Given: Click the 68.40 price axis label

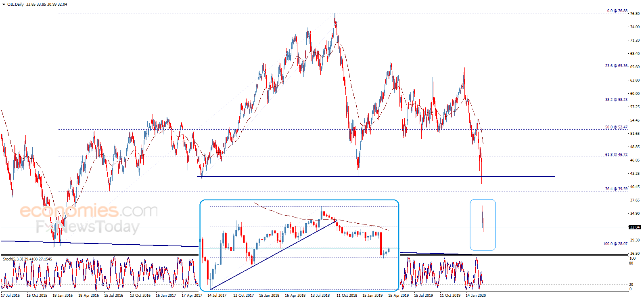Looking at the screenshot, I should click(x=635, y=54).
